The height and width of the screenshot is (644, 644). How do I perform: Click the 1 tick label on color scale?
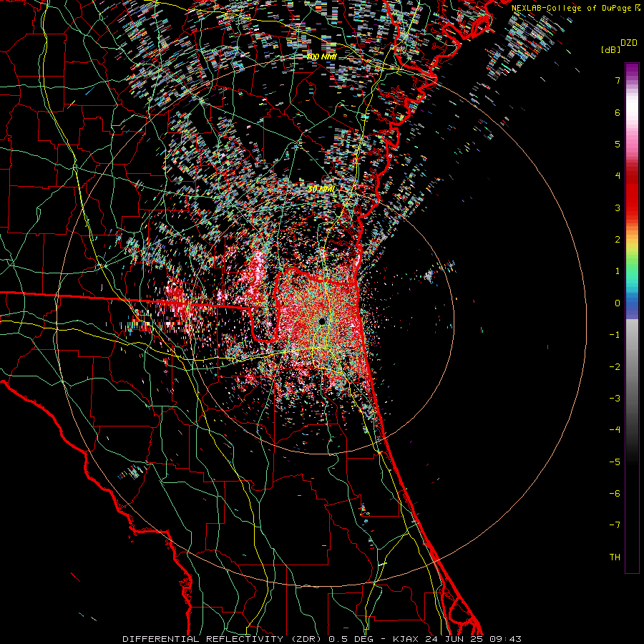point(618,271)
